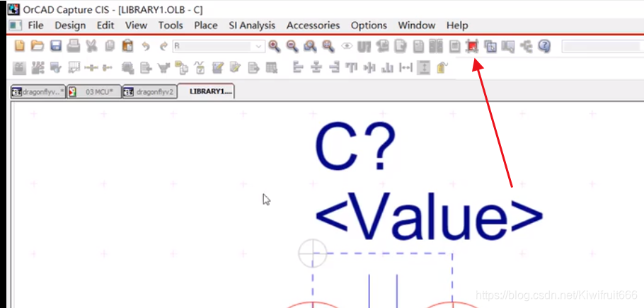
Task: Click the Undo arrow icon
Action: (x=146, y=46)
